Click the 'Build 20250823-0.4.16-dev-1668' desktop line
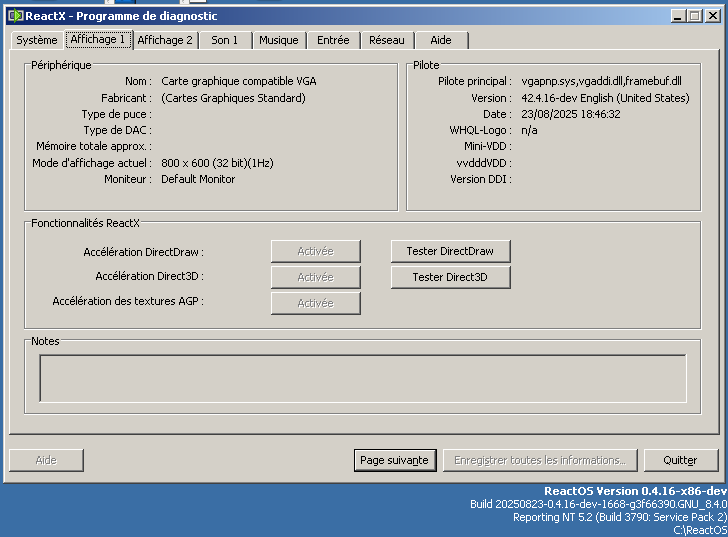 (x=598, y=504)
